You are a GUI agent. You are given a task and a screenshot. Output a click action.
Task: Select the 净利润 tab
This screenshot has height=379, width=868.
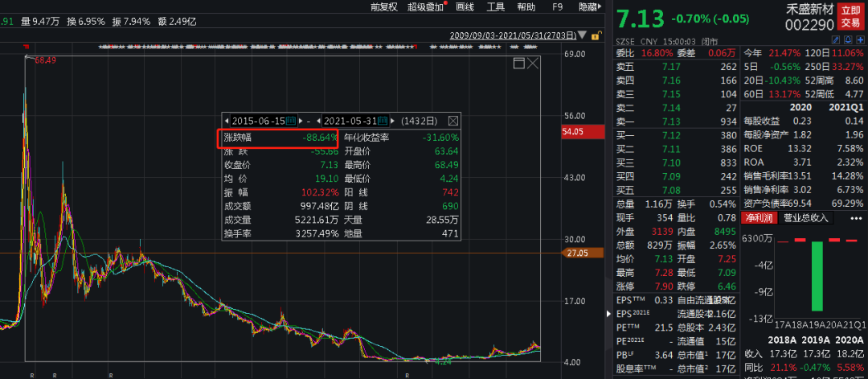click(x=759, y=218)
